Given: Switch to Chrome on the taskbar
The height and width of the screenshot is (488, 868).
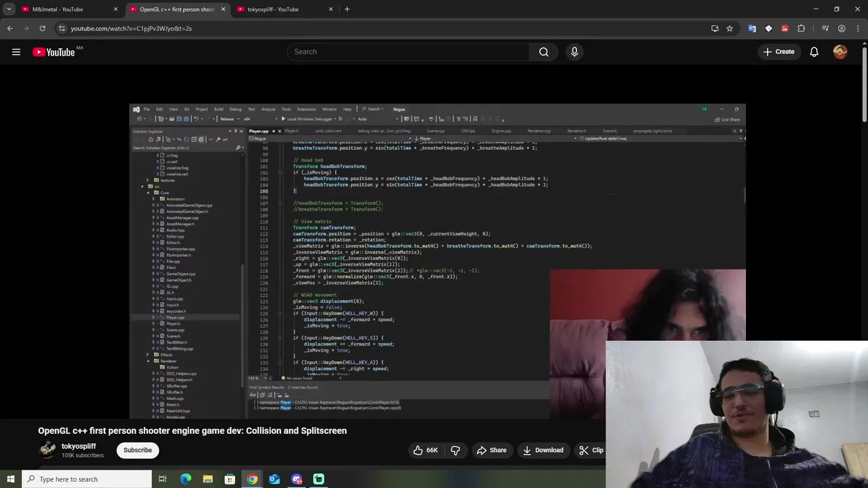Looking at the screenshot, I should click(252, 479).
